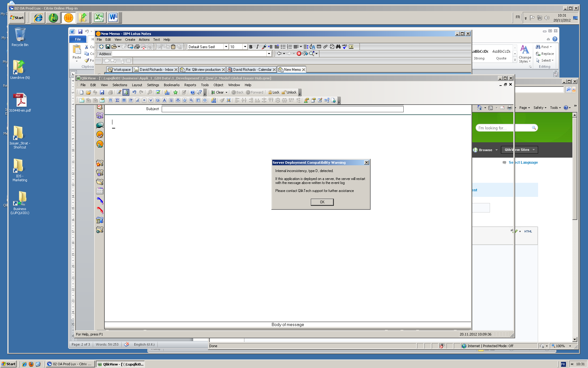
Task: Click the Attach file paperclip icon in Lotus Notes
Action: tap(325, 47)
